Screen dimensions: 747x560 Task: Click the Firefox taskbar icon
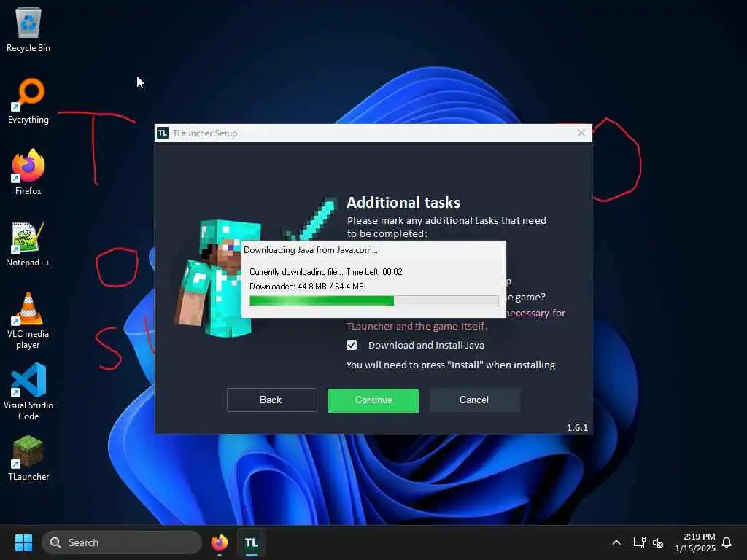coord(219,542)
